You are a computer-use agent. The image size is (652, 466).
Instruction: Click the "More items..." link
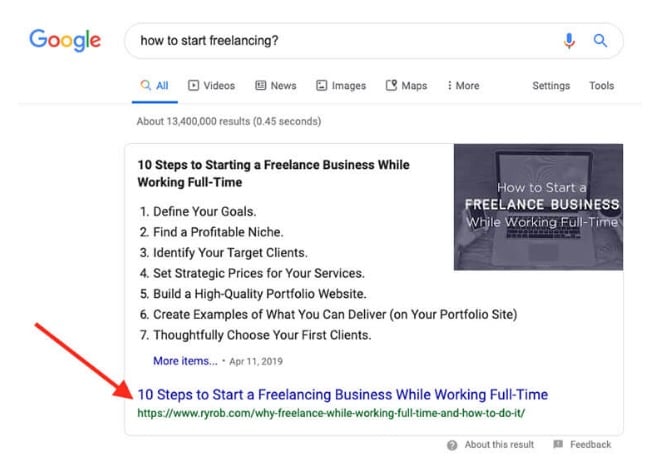point(185,361)
